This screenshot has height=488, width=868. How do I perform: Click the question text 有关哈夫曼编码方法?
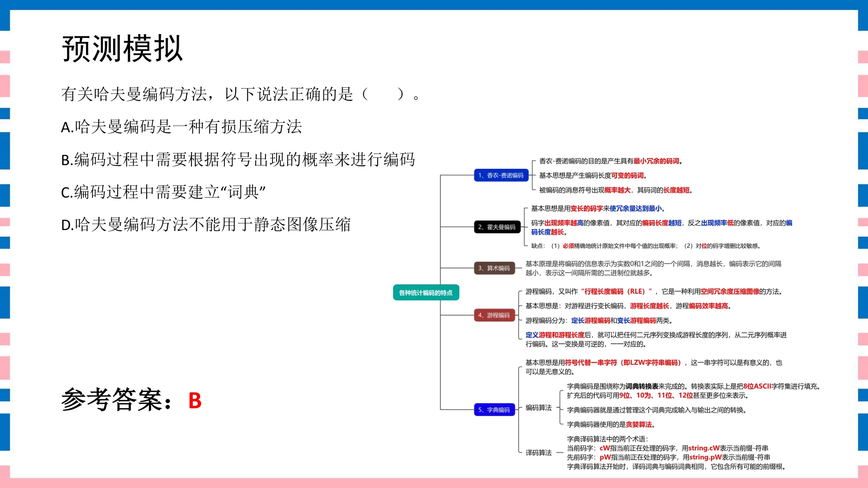tap(134, 94)
